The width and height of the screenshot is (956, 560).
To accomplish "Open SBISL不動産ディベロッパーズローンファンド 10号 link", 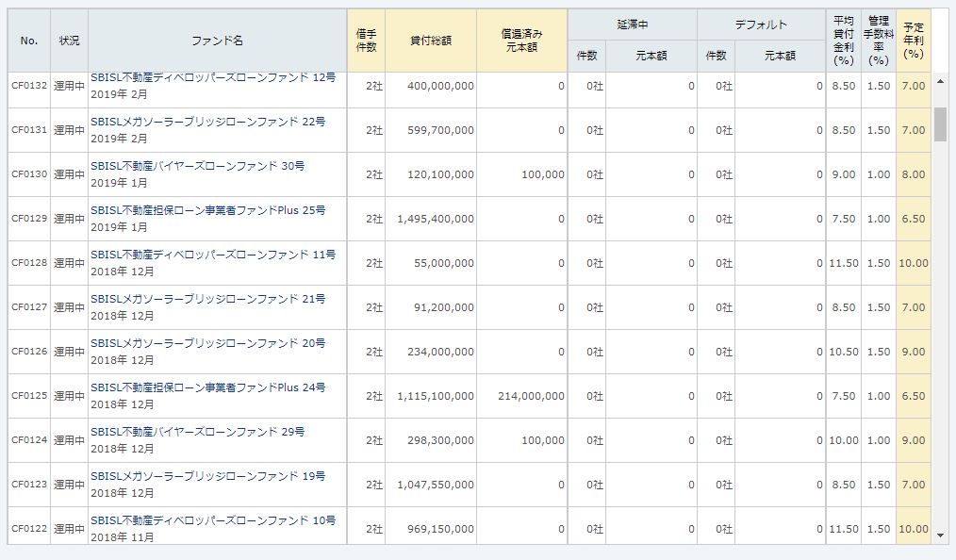I will 213,520.
